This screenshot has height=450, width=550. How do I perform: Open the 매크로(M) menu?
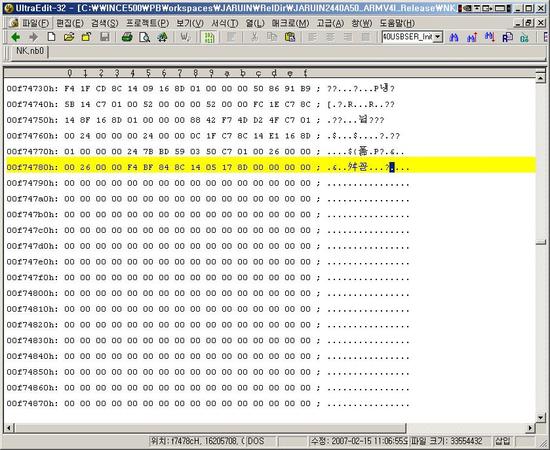[x=290, y=23]
